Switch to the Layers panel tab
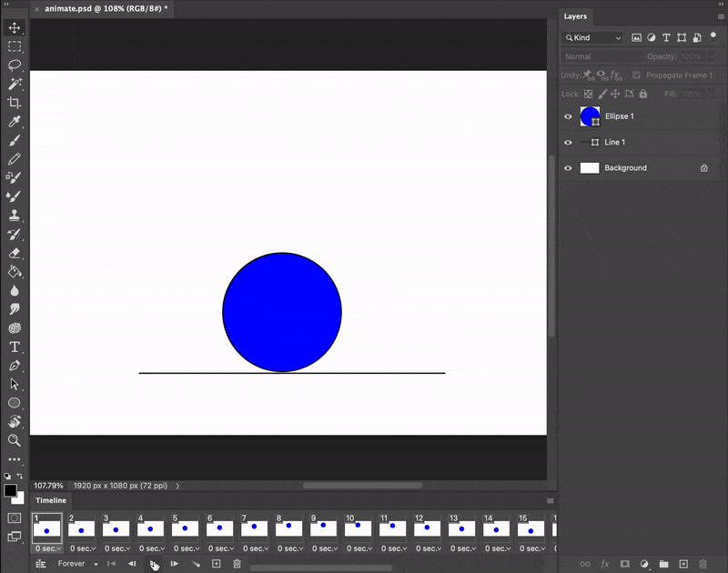 576,15
